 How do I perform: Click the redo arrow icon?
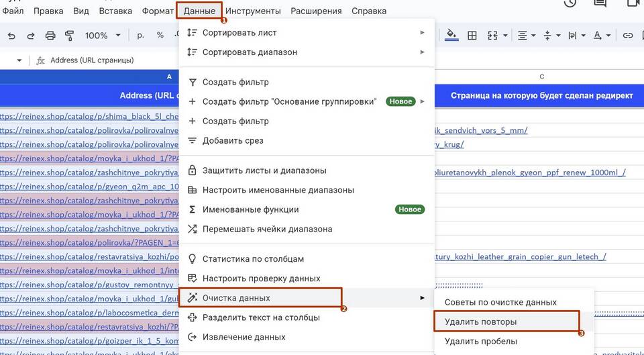click(x=30, y=36)
